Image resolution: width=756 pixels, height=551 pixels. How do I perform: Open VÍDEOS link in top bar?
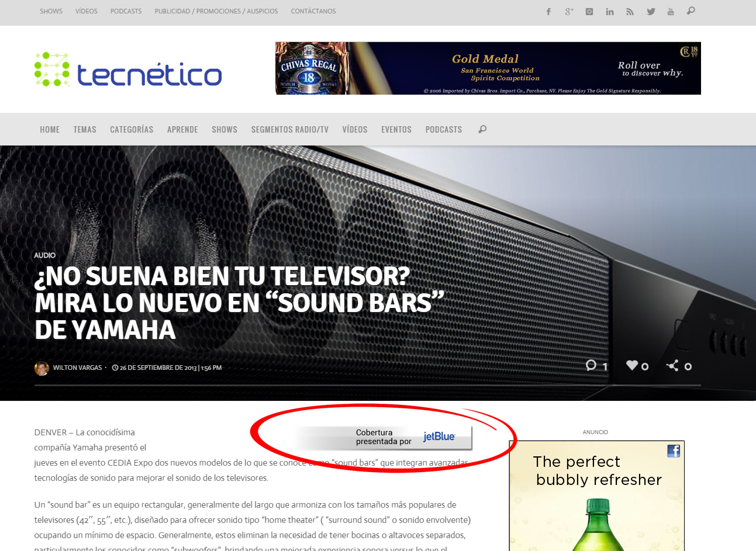(87, 11)
